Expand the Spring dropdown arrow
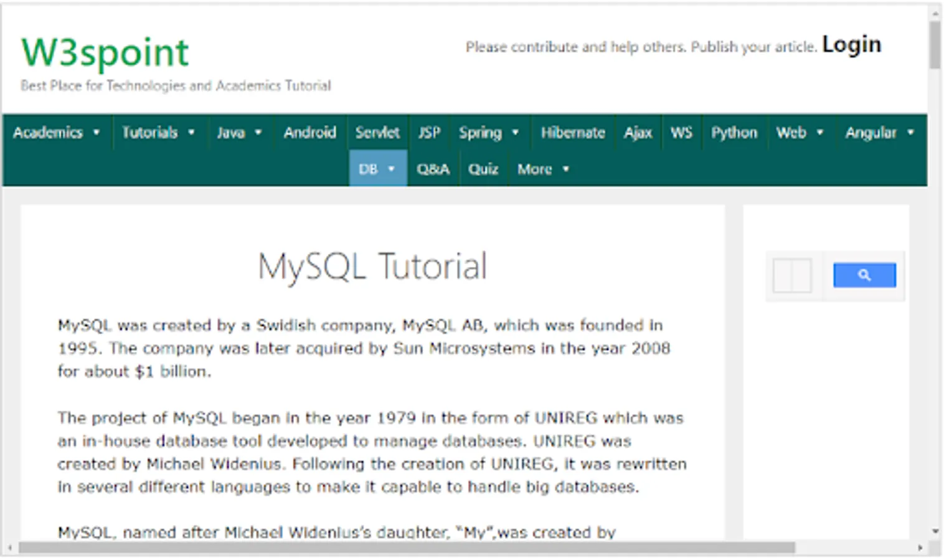Screen dimensions: 944x560 click(x=515, y=133)
